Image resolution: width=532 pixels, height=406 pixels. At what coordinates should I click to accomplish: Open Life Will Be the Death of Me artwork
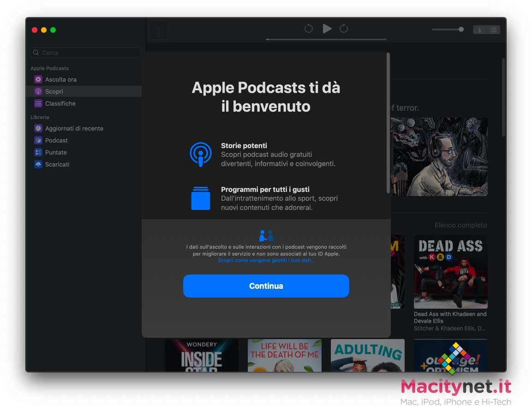285,355
